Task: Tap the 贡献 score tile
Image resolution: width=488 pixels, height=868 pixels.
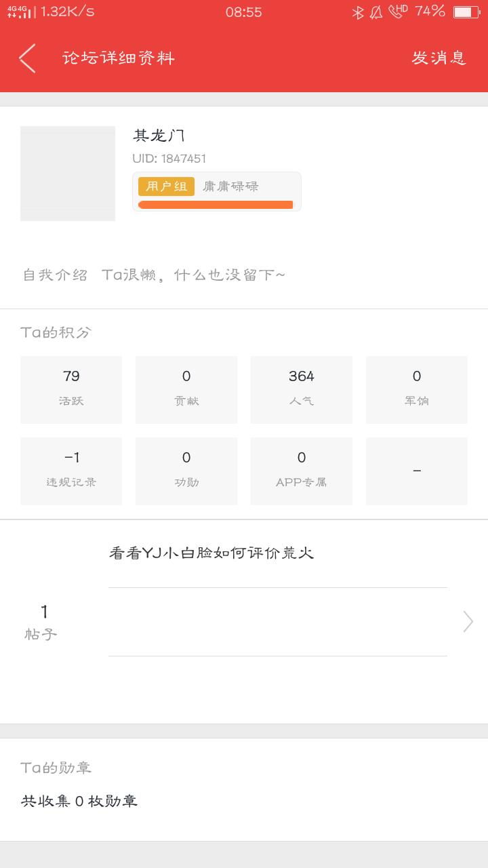Action: (x=186, y=390)
